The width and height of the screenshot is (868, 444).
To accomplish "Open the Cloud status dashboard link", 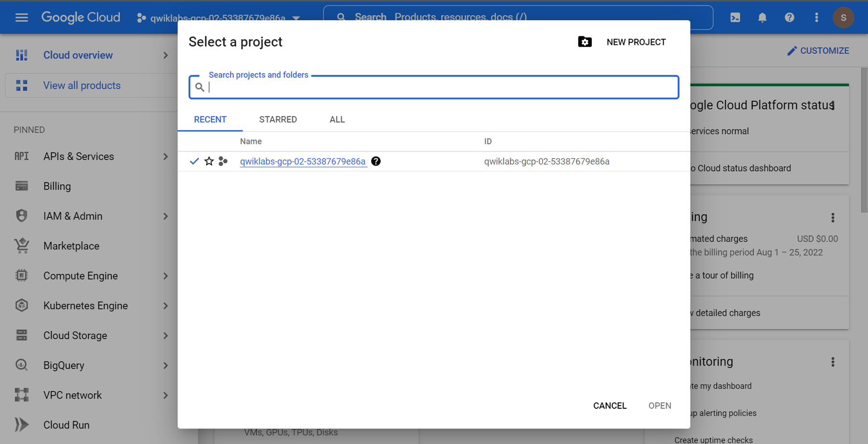I will (741, 168).
